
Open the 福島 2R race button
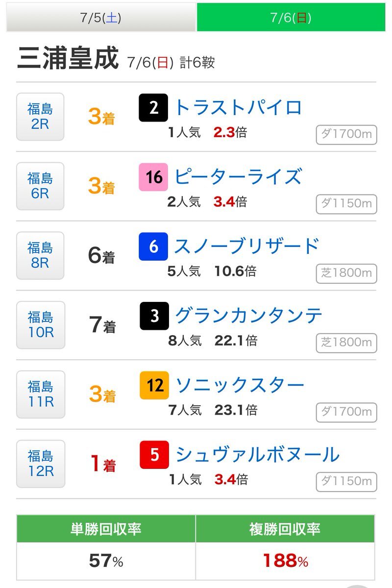[x=40, y=117]
